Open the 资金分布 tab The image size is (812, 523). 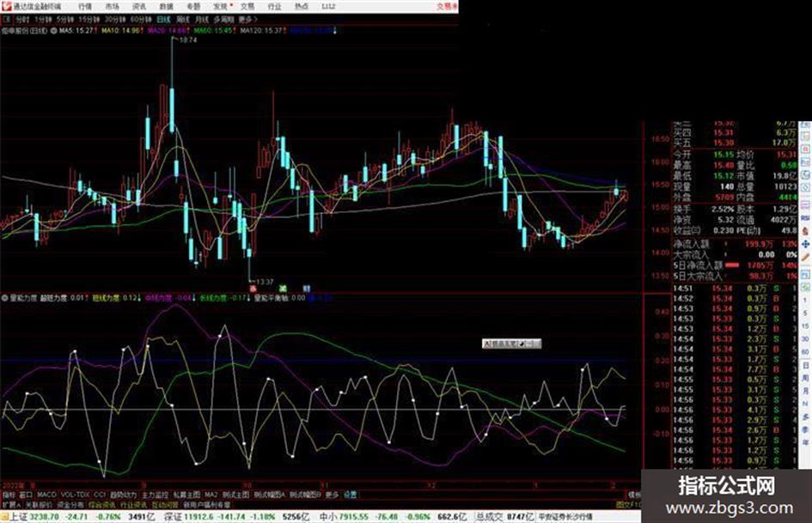(70, 504)
